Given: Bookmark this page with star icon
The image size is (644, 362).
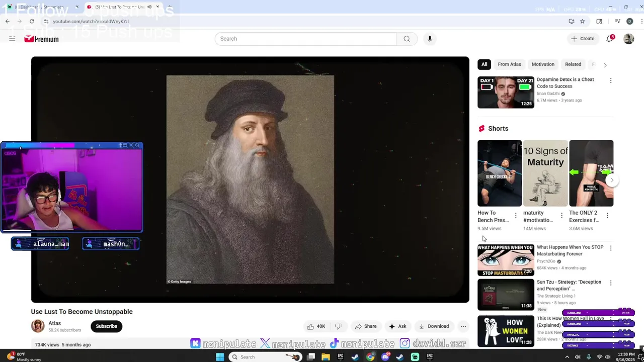Looking at the screenshot, I should click(582, 21).
